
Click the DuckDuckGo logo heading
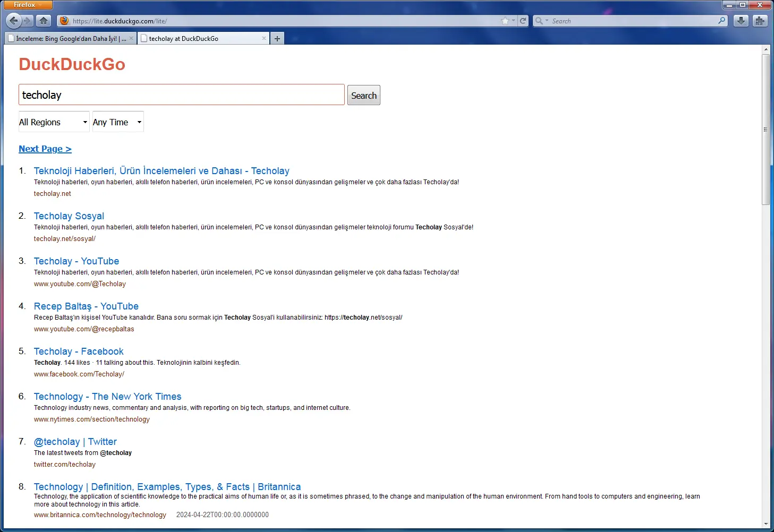point(72,64)
